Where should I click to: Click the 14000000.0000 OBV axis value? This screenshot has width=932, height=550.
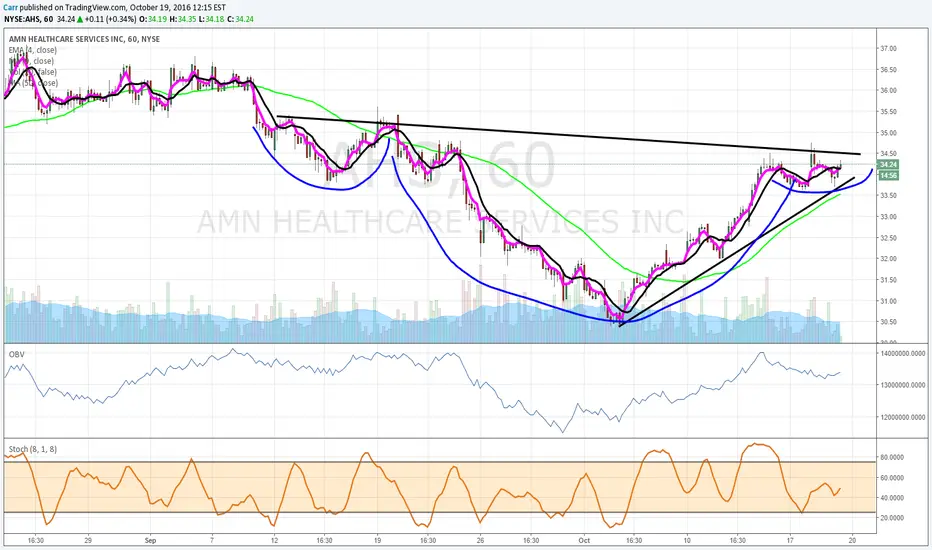tap(902, 353)
